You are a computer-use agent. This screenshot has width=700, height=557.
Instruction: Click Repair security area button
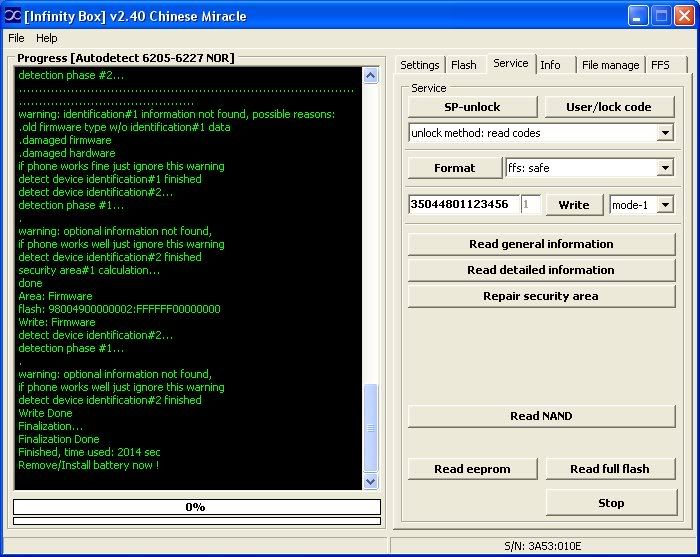coord(541,296)
